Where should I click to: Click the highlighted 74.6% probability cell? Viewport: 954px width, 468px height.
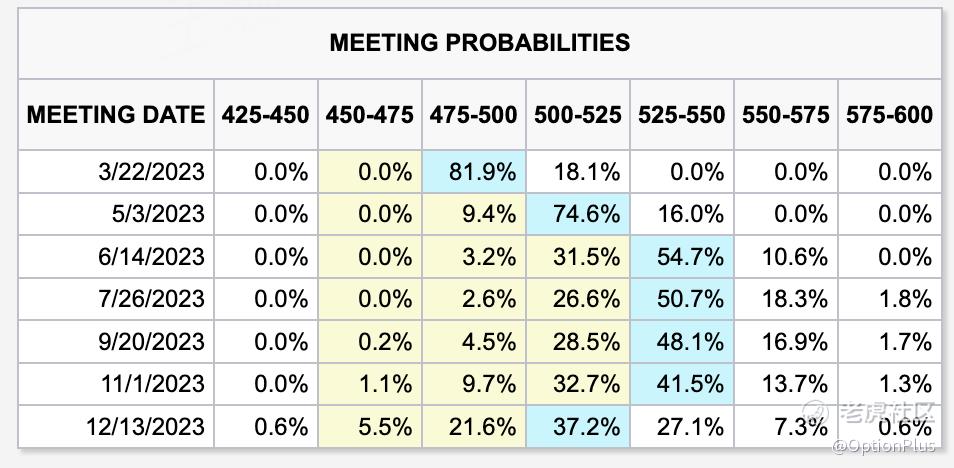click(577, 214)
